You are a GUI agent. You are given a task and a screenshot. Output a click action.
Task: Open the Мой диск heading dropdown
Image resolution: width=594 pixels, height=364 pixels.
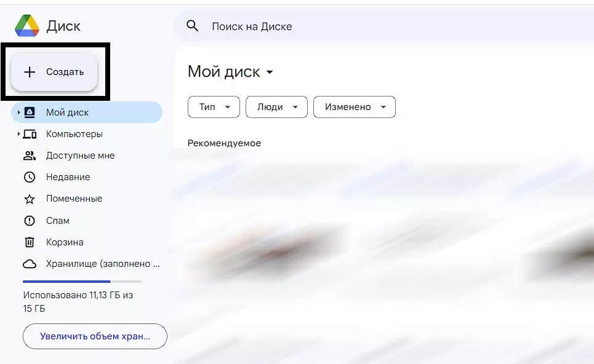pyautogui.click(x=270, y=71)
